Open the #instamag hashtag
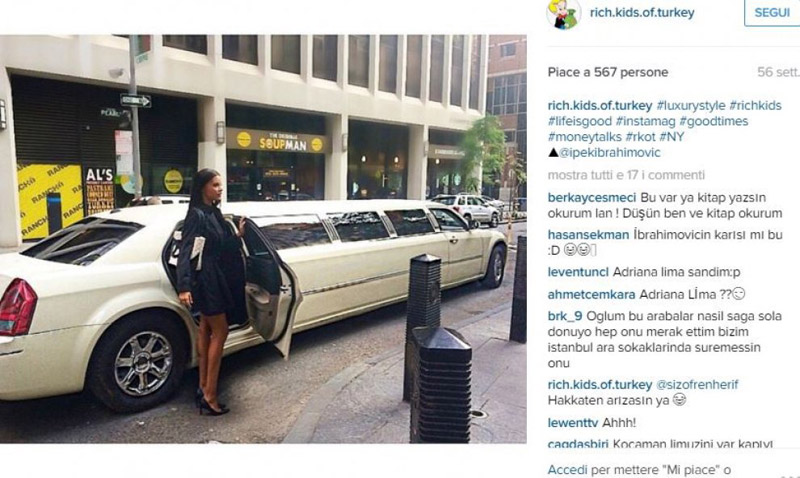Viewport: 800px width, 478px height. tap(645, 121)
